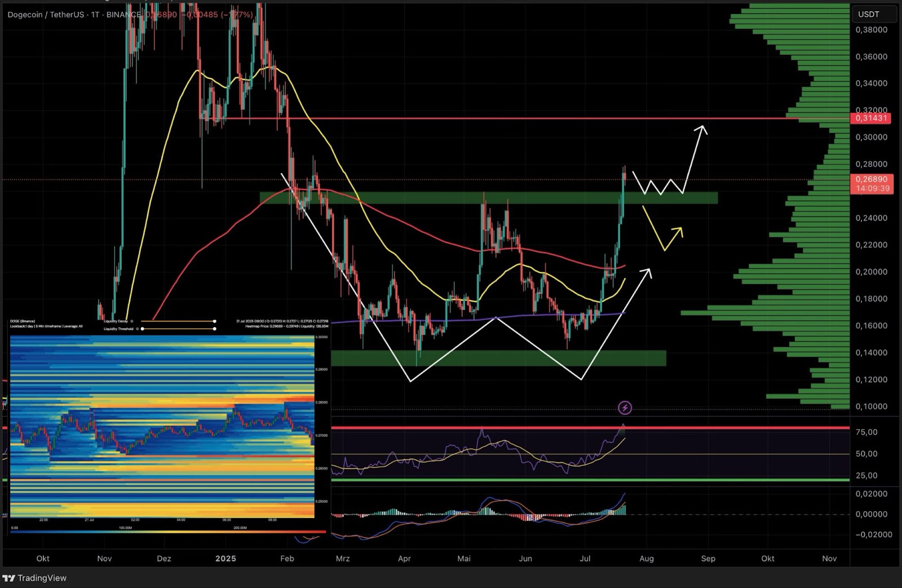
Task: Click the 0,36000 price axis label
Action: pos(872,56)
